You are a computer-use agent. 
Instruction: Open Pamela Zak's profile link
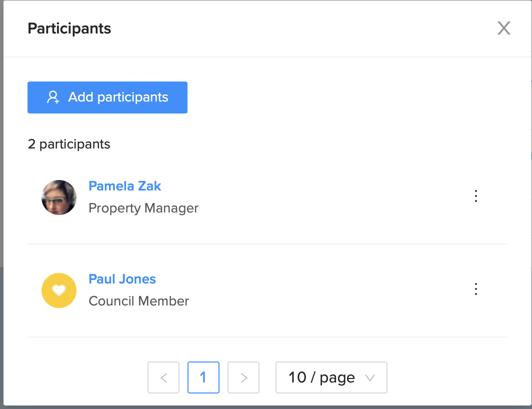click(124, 186)
